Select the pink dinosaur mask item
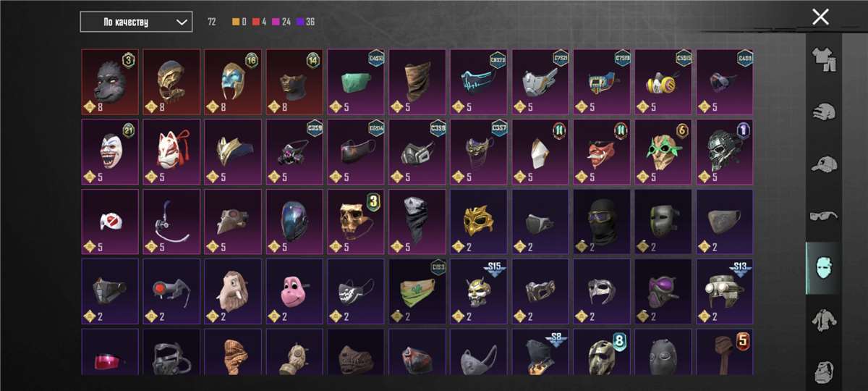This screenshot has height=391, width=868. (294, 291)
